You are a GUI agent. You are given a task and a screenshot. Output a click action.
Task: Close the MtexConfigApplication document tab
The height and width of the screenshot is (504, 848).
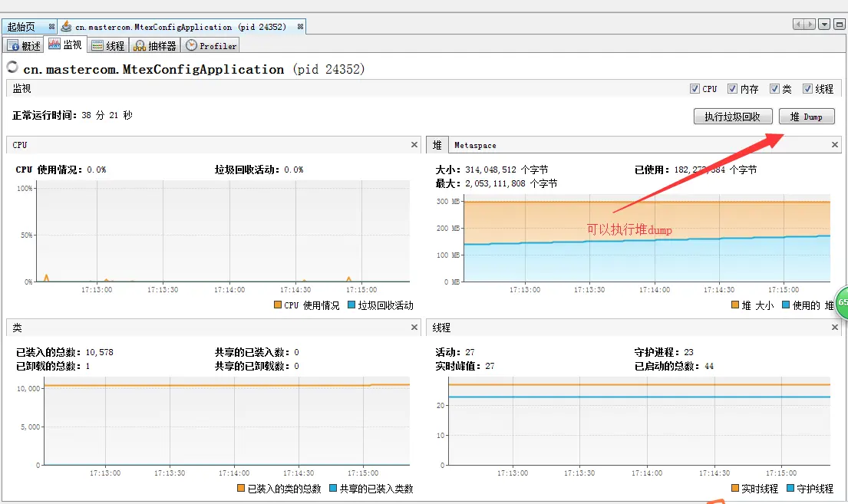(x=300, y=27)
